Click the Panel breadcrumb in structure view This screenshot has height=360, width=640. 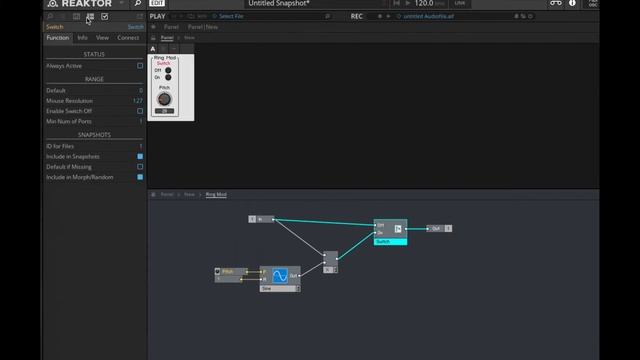167,195
